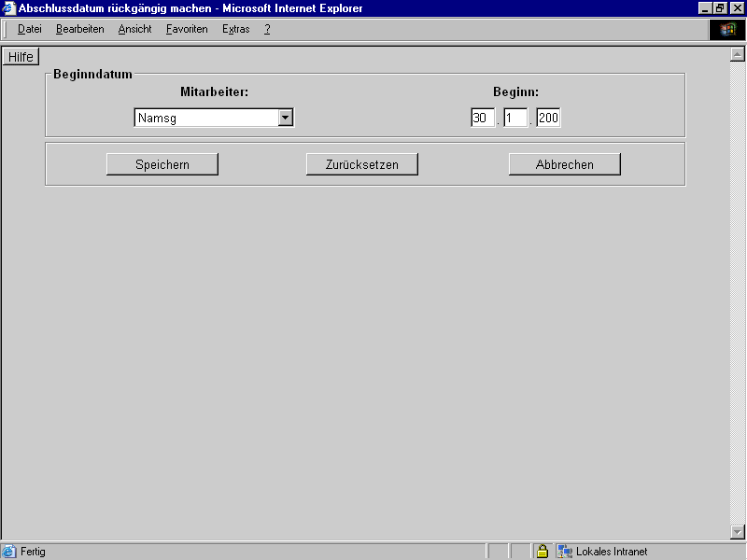This screenshot has height=560, width=747.
Task: Click the Hilfe button
Action: pos(21,56)
